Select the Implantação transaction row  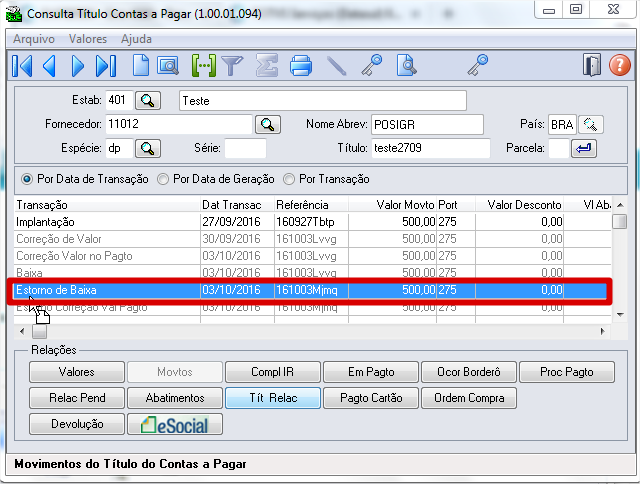313,222
